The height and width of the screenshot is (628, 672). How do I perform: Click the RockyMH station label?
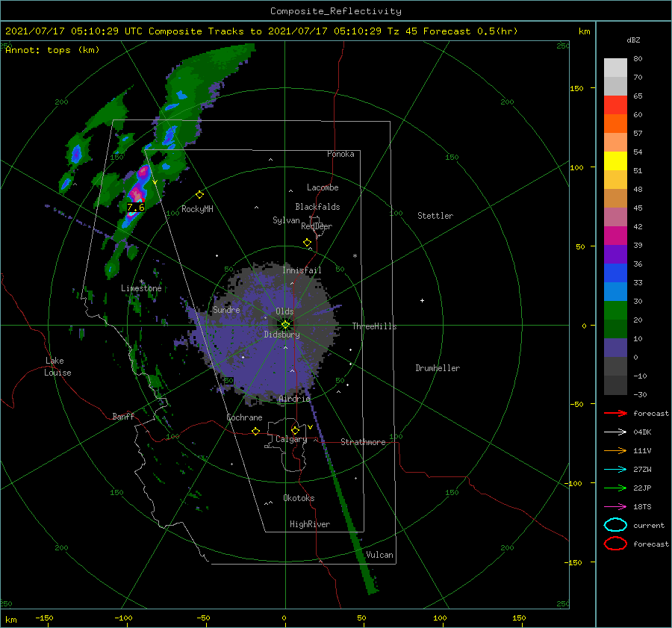pos(197,209)
